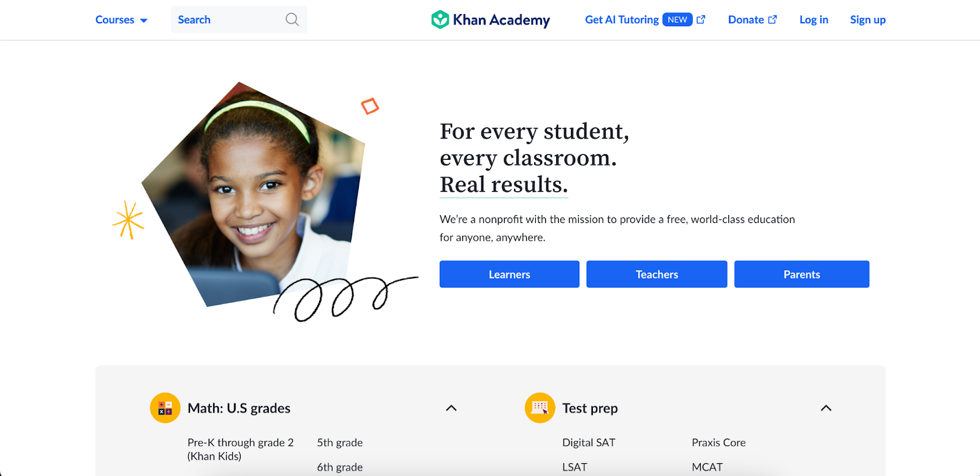Click external link icon beside Get AI Tutoring

coord(701,20)
